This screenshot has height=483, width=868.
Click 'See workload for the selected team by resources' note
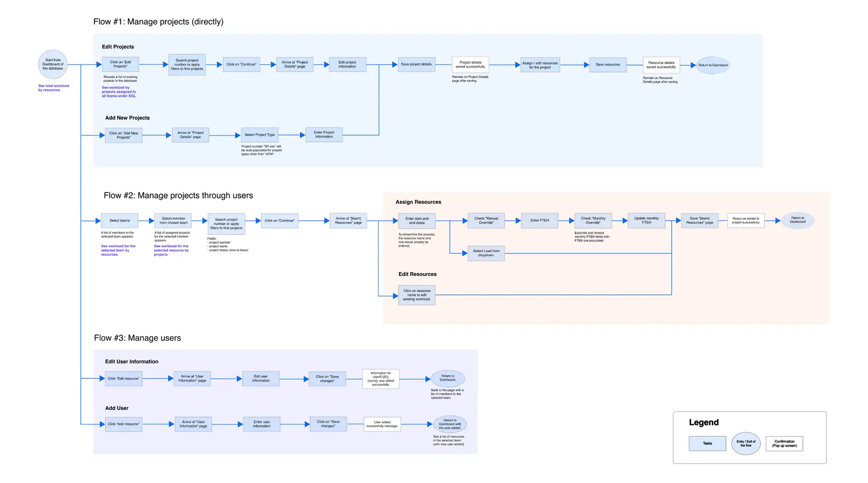118,250
